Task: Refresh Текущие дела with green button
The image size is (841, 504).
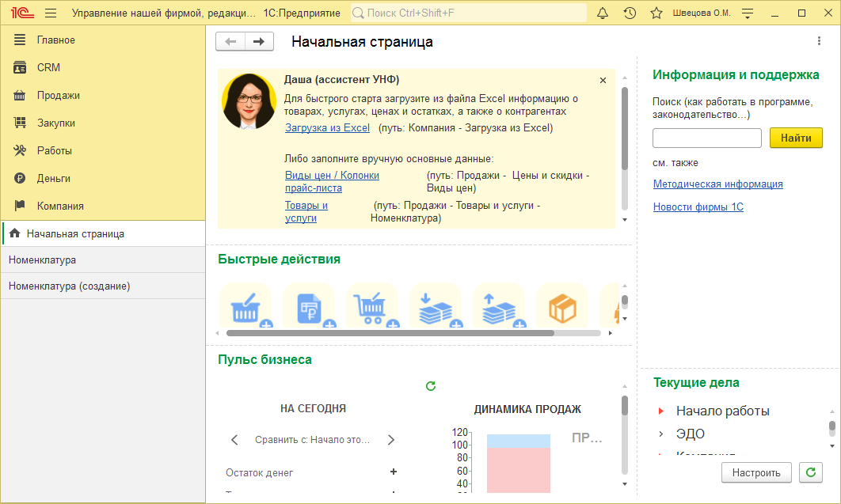Action: click(x=810, y=472)
